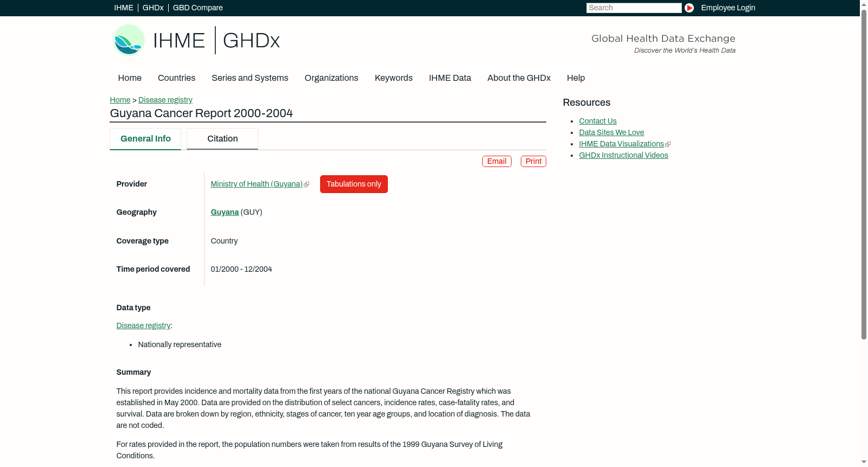Open the IHME Data menu item

click(450, 78)
